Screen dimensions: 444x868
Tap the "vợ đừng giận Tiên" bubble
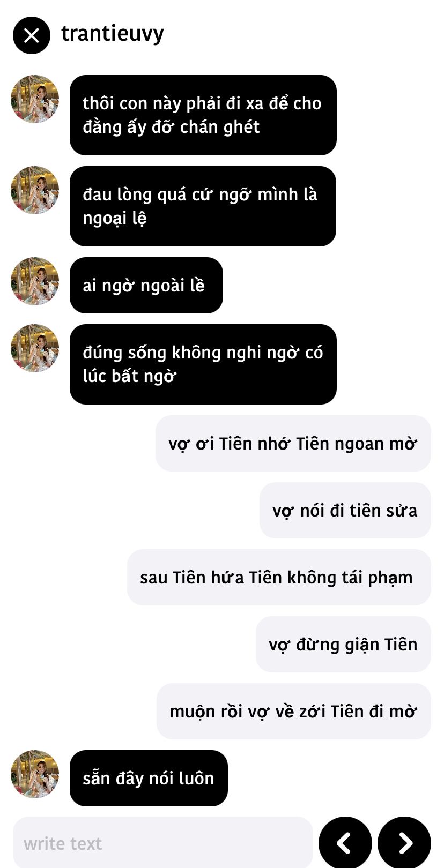[x=343, y=644]
